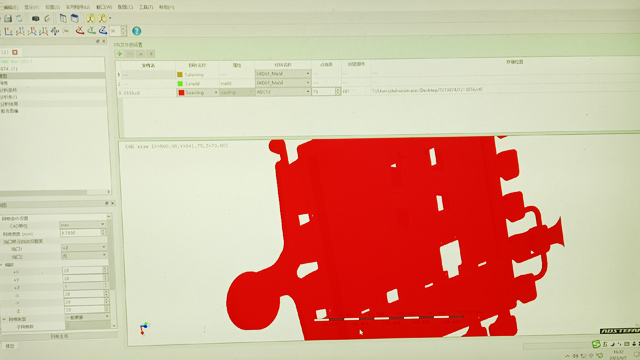This screenshot has height=360, width=640.
Task: Open the CAD unit mm dropdown
Action: [82, 225]
